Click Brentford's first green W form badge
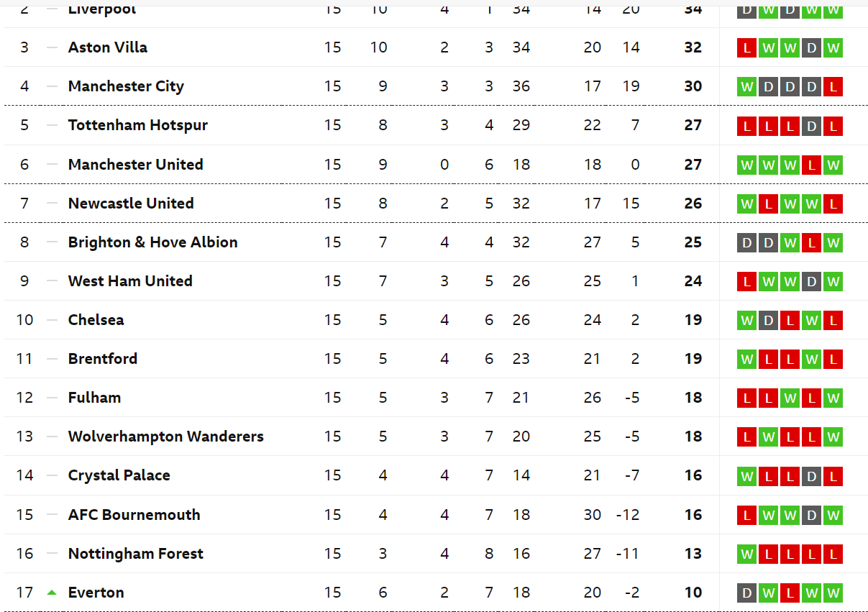Image resolution: width=868 pixels, height=612 pixels. (x=746, y=360)
